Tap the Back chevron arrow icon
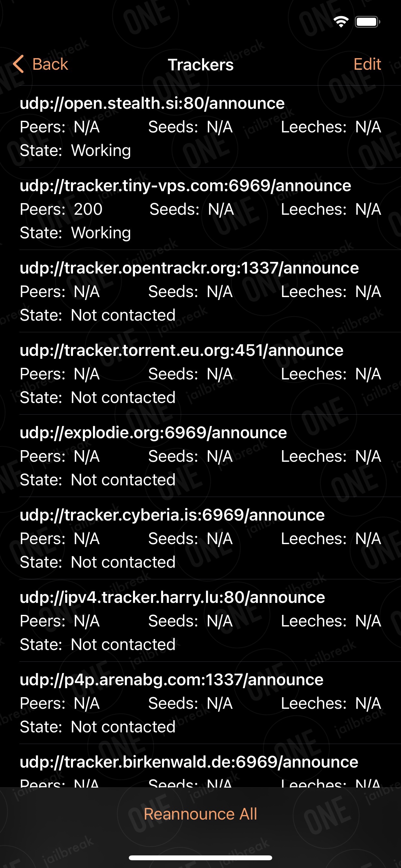 point(18,64)
